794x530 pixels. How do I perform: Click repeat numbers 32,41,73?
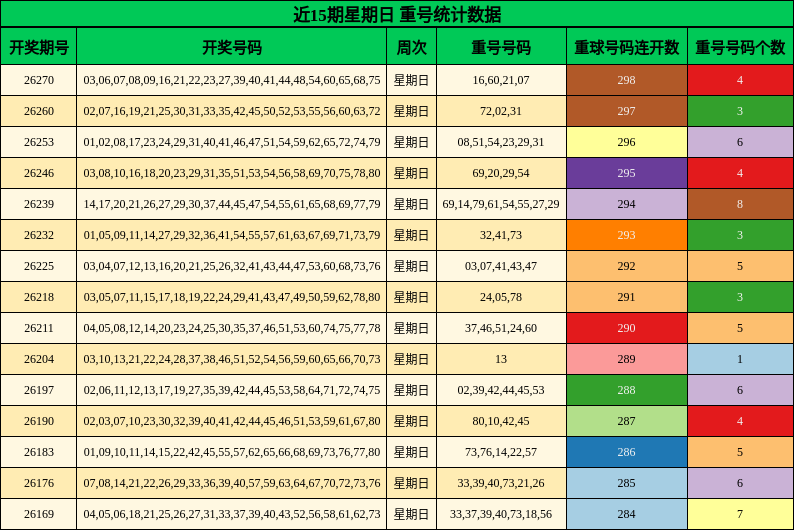pos(501,235)
